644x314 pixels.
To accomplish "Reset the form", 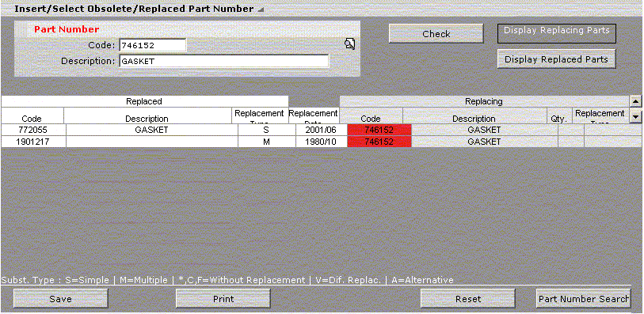I will coord(468,298).
